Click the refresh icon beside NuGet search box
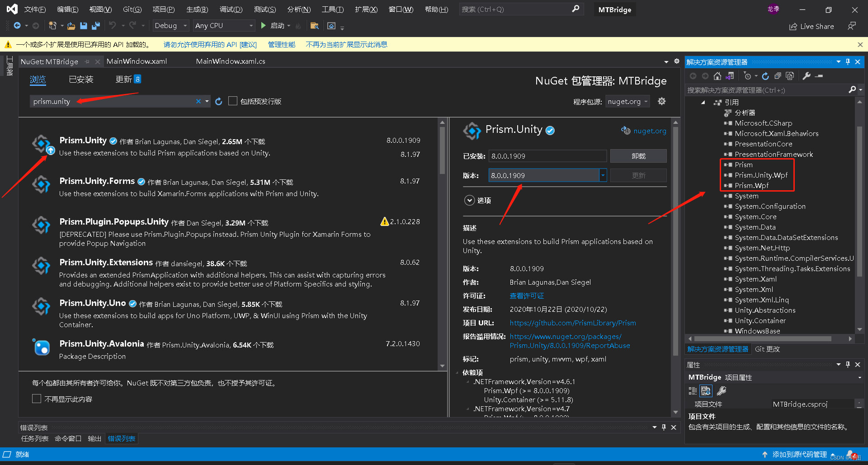Viewport: 868px width, 465px height. (219, 101)
